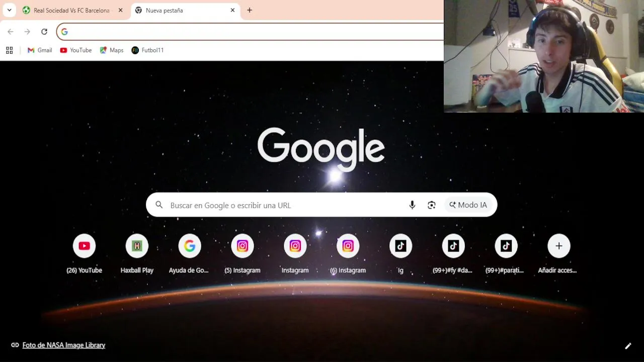Click the magnifier icon in search box
644x362 pixels.
click(x=159, y=205)
